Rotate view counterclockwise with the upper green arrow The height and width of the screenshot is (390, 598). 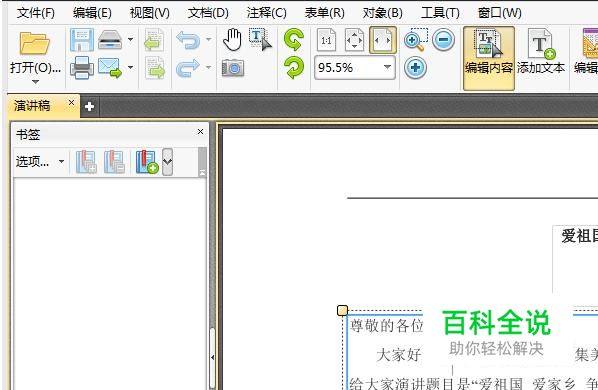pyautogui.click(x=294, y=40)
